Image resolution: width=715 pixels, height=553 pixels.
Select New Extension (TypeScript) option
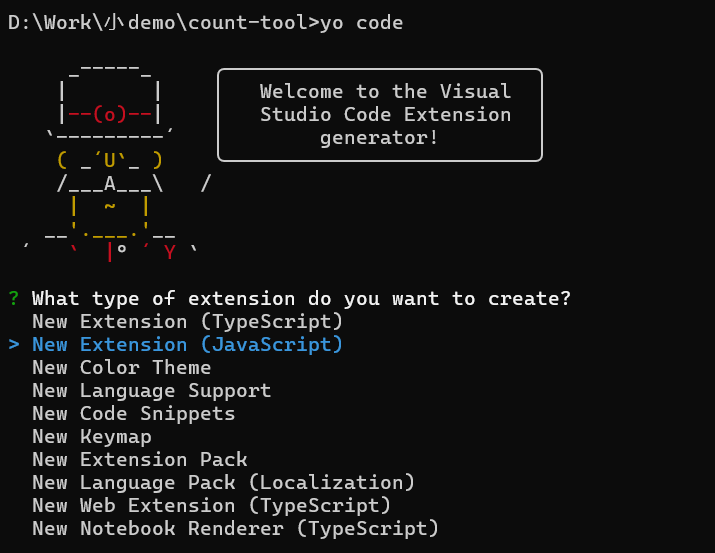pos(187,322)
